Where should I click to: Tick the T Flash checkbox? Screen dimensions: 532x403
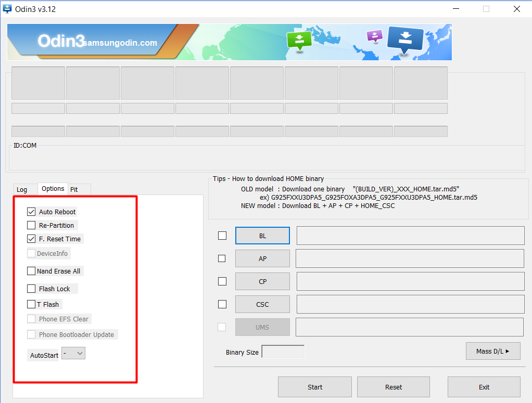pyautogui.click(x=31, y=304)
